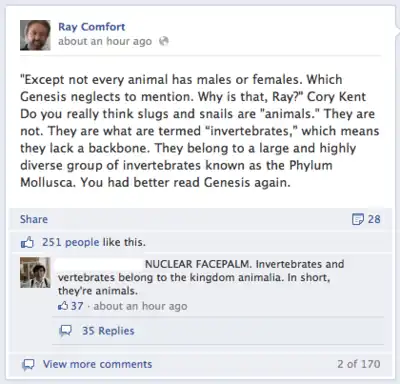This screenshot has height=384, width=400.
Task: Click the blurred commenter name
Action: [x=99, y=264]
